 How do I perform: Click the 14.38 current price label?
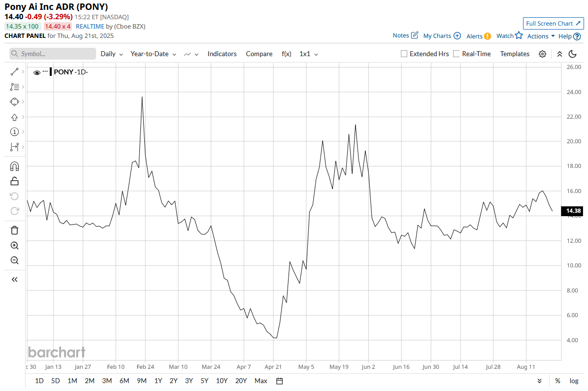572,211
